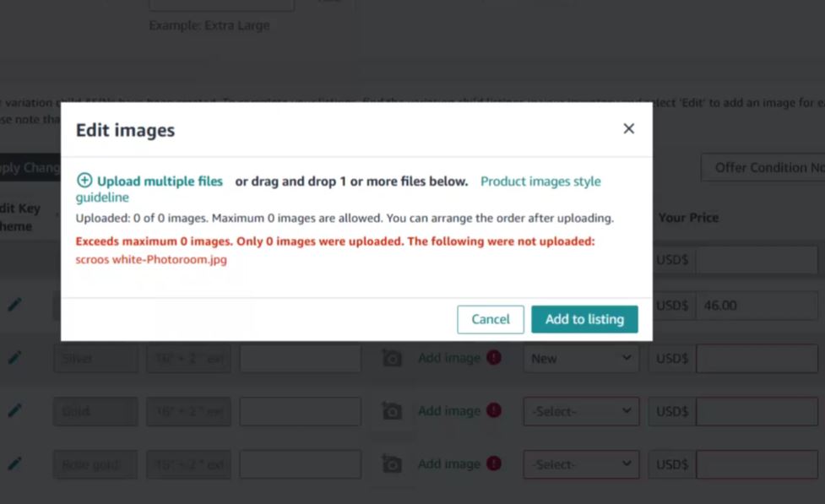
Task: Click the empty text field in Rose gold row
Action: [301, 464]
